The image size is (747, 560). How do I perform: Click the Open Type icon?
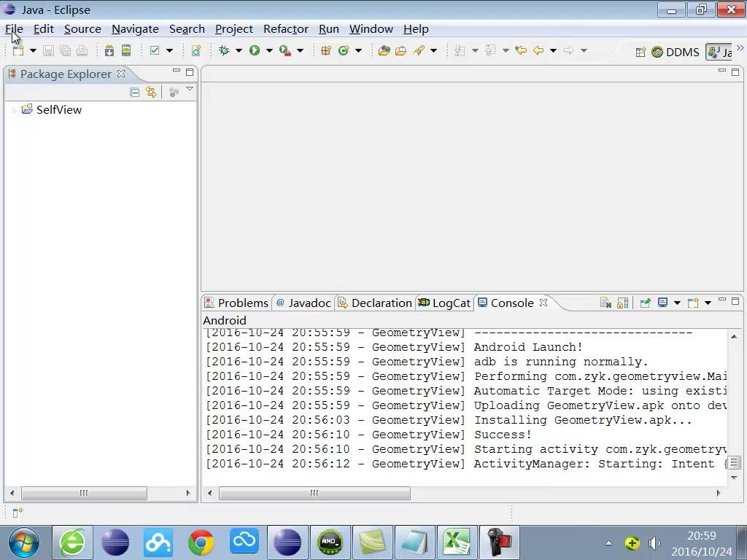[x=384, y=50]
